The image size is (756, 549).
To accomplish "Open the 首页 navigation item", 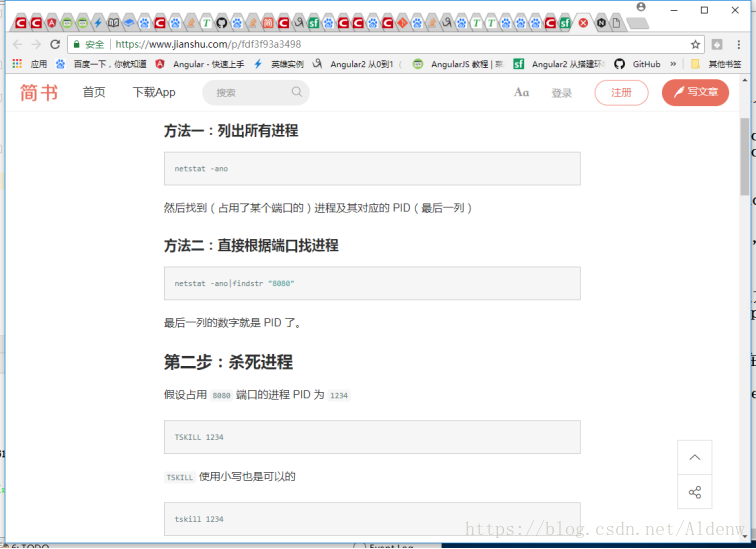I will click(94, 93).
